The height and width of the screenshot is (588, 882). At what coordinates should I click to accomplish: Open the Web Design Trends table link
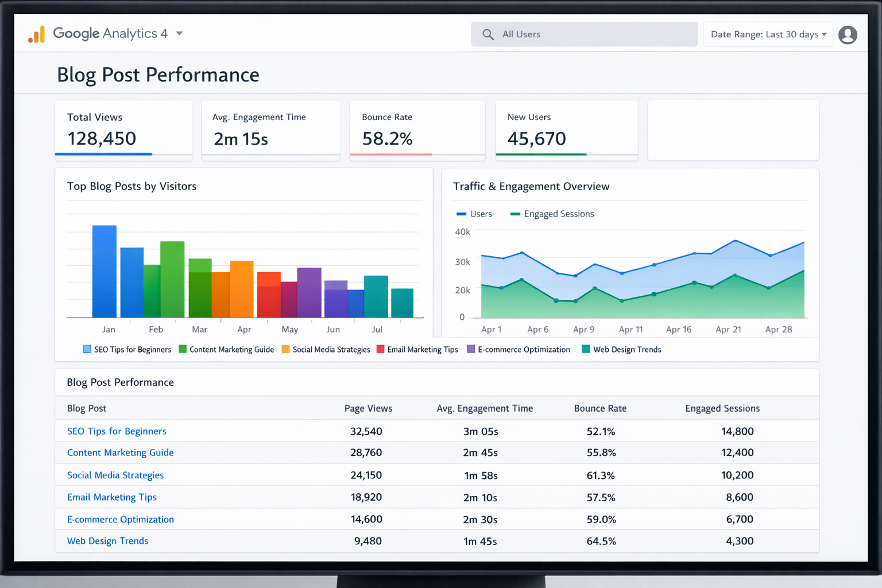coord(107,541)
